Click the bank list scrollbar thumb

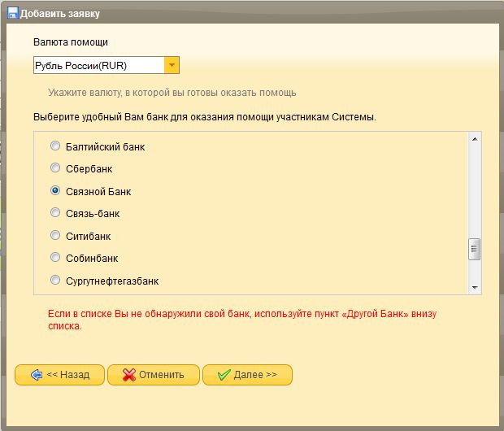475,249
